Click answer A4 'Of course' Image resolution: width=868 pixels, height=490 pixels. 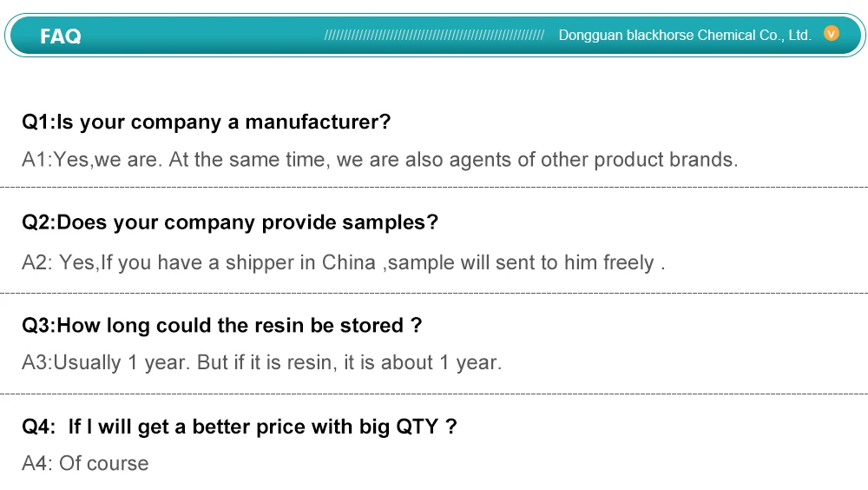coord(85,463)
